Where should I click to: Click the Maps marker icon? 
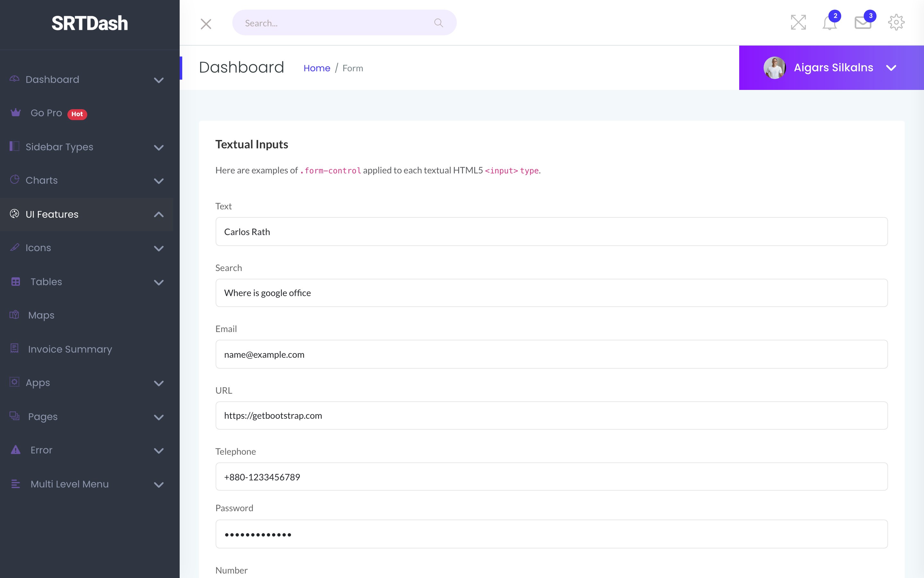[14, 315]
